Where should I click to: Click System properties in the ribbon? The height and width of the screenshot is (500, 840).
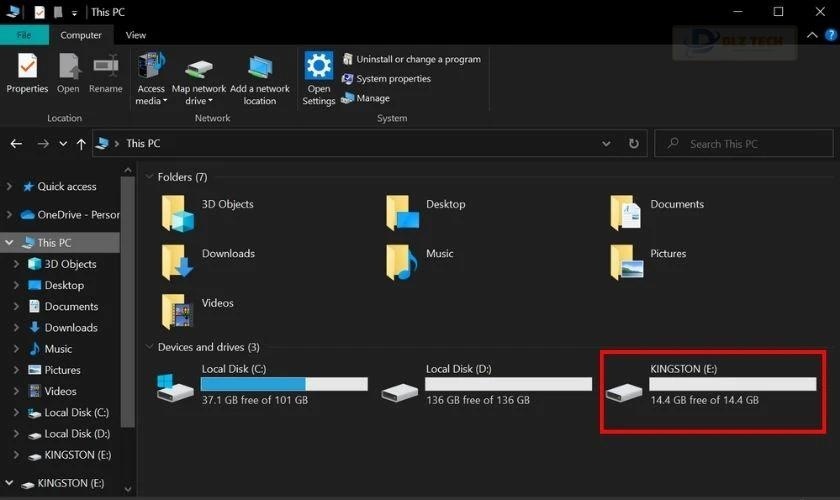point(393,79)
